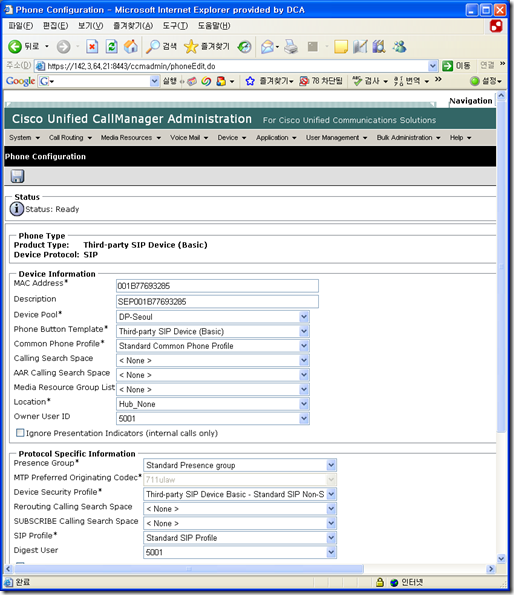Open the Phone Button Template dropdown
The image size is (514, 595).
click(303, 331)
